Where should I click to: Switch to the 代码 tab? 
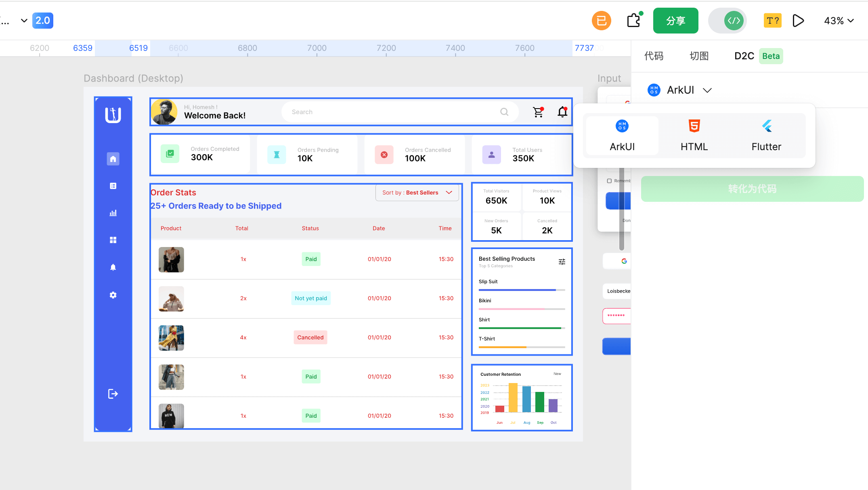point(654,56)
